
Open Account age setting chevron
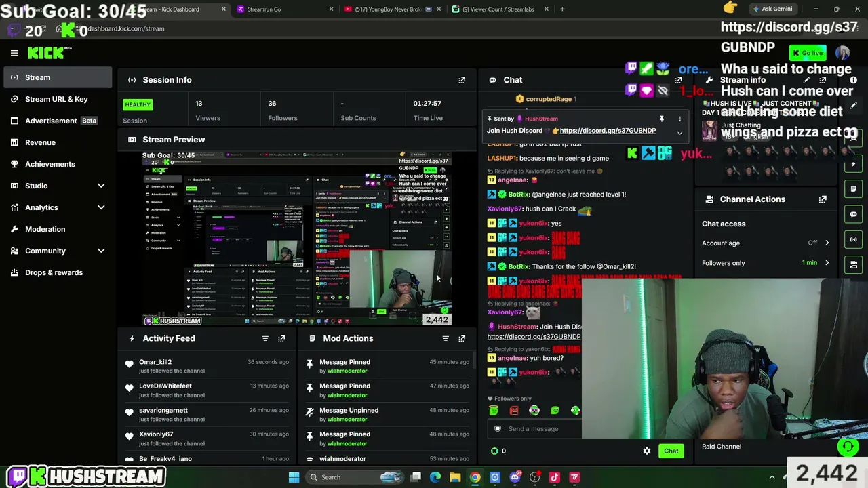pos(827,243)
